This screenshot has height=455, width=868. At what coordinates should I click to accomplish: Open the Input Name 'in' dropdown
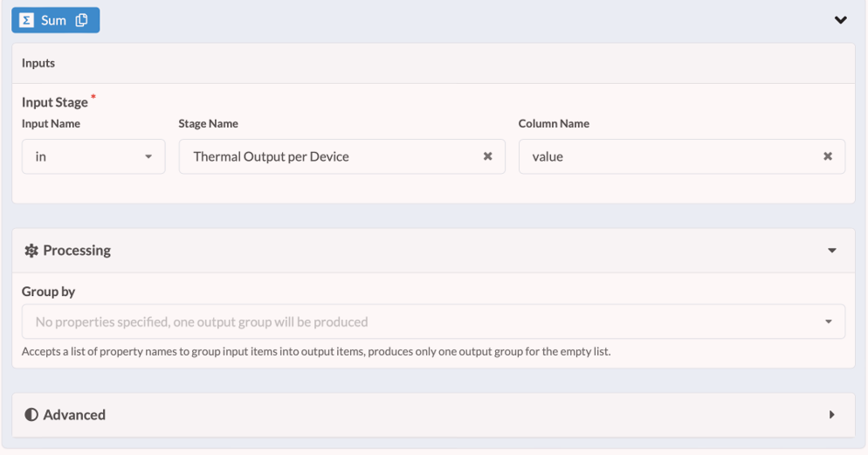[x=87, y=157]
